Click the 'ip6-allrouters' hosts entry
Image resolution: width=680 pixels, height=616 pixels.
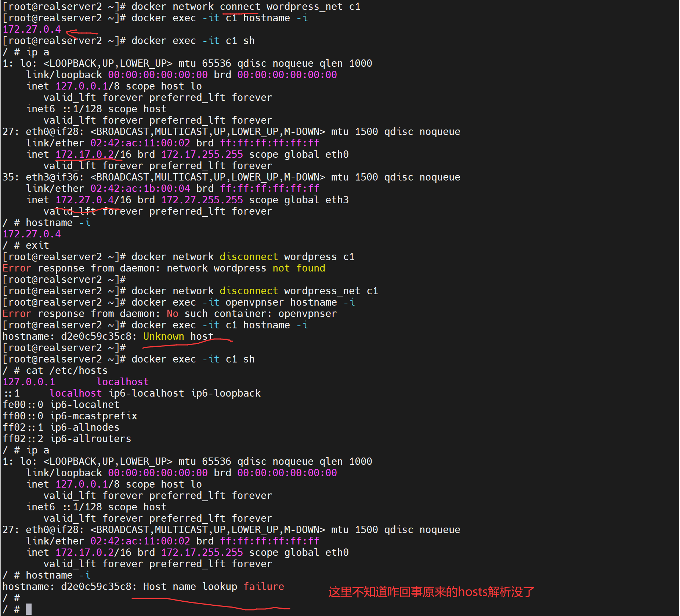click(90, 439)
